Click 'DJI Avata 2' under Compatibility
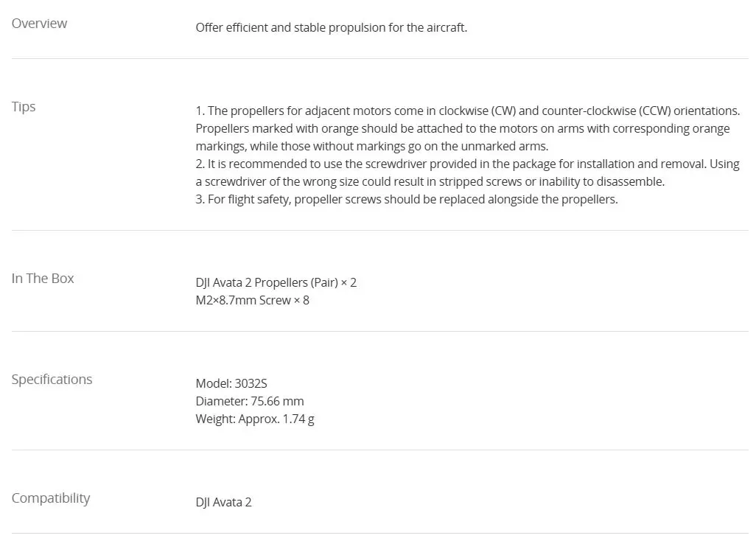The width and height of the screenshot is (756, 544). 223,503
